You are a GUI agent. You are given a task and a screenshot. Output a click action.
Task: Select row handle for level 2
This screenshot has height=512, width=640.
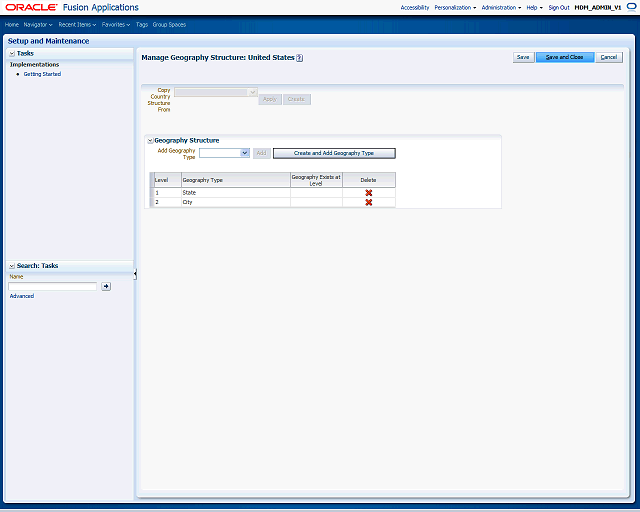[x=152, y=203]
